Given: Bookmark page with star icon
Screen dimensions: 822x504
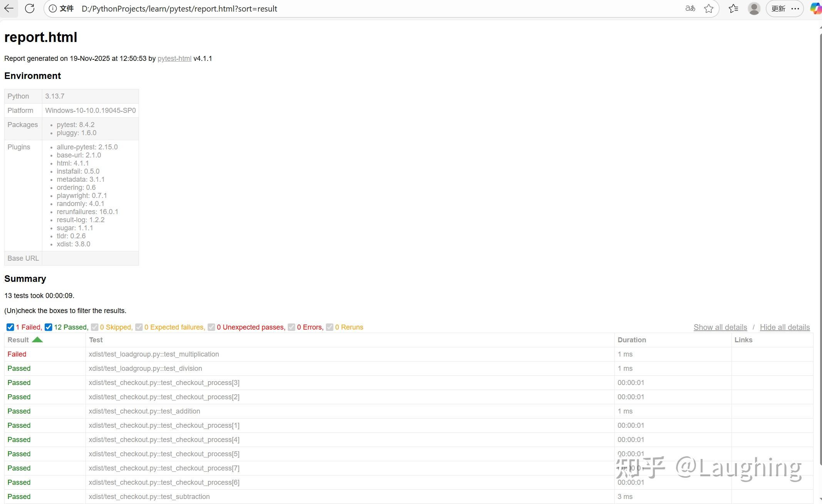Looking at the screenshot, I should pyautogui.click(x=708, y=8).
